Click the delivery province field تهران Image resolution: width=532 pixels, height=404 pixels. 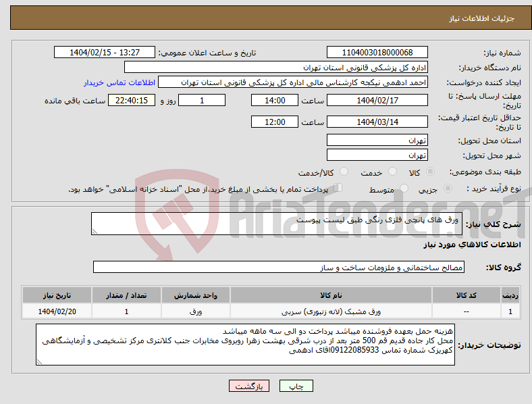tap(377, 141)
